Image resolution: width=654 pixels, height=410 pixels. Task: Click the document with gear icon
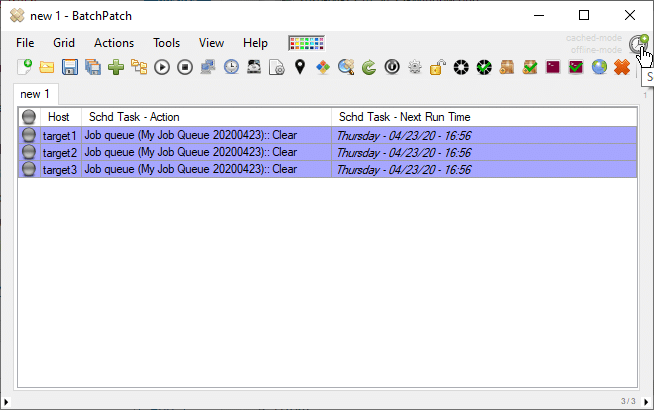[x=277, y=67]
